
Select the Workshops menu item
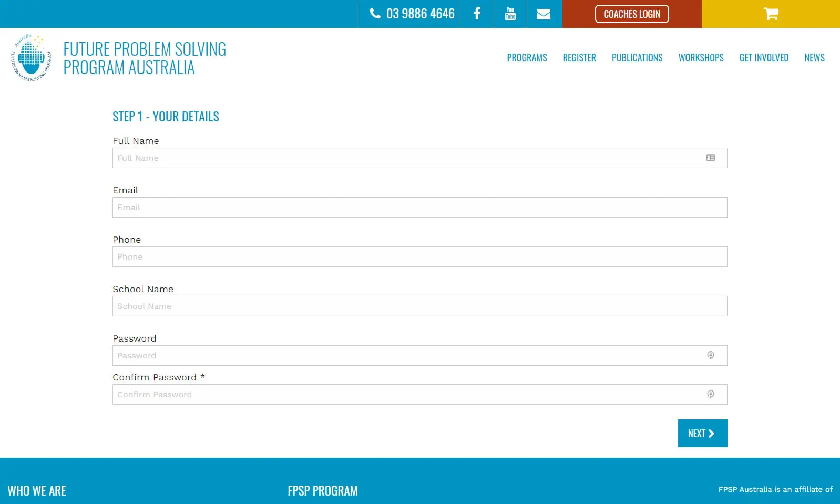click(701, 58)
